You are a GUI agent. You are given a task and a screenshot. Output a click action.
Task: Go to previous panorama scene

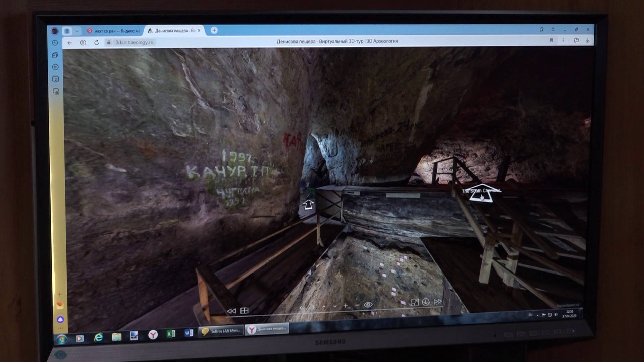[x=231, y=311]
